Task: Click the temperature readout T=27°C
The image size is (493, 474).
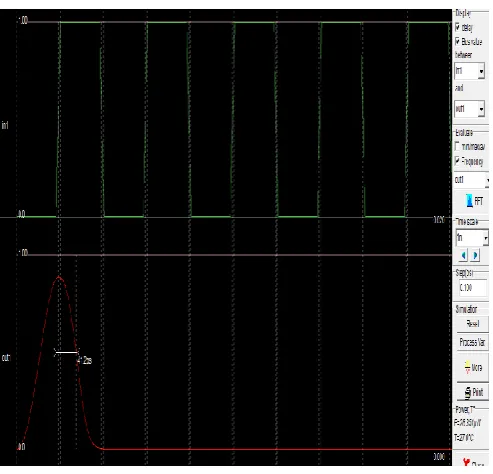Action: click(x=464, y=438)
